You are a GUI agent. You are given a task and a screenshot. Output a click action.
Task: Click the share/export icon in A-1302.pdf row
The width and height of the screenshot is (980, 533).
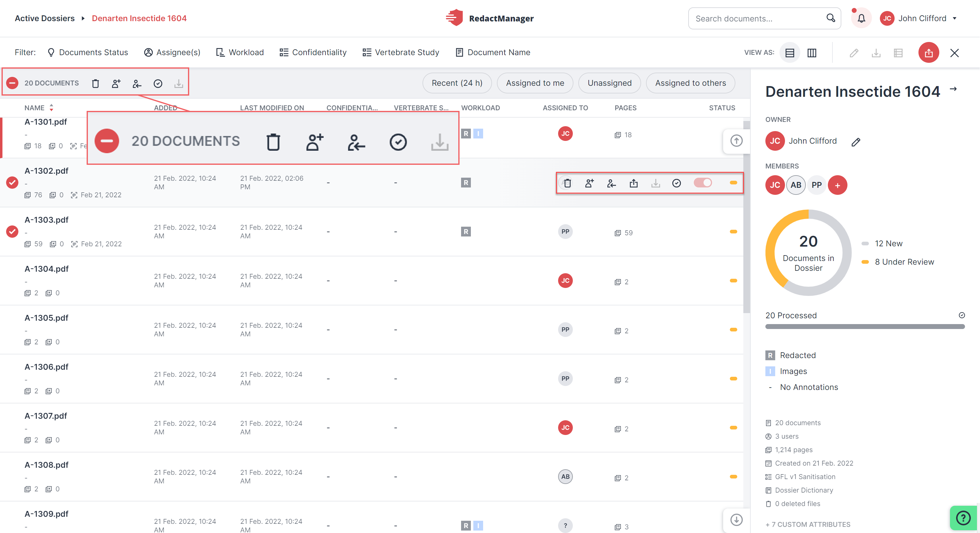point(633,183)
